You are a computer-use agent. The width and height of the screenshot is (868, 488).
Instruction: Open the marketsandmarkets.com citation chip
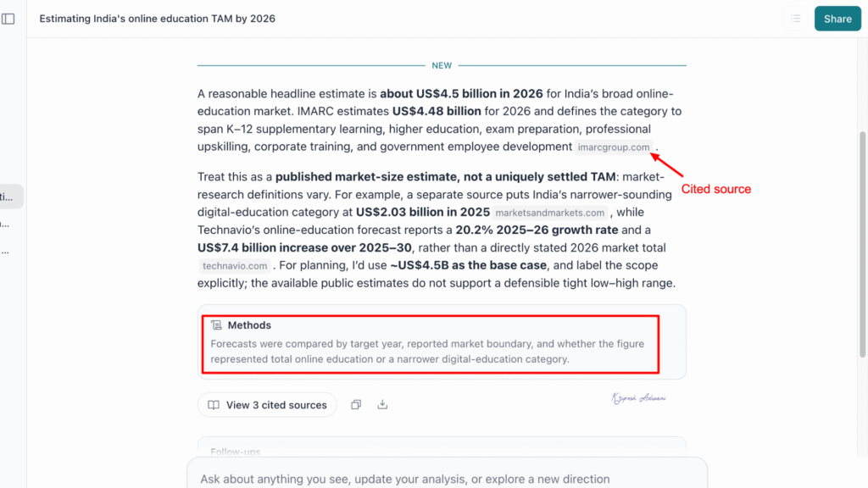pos(549,213)
